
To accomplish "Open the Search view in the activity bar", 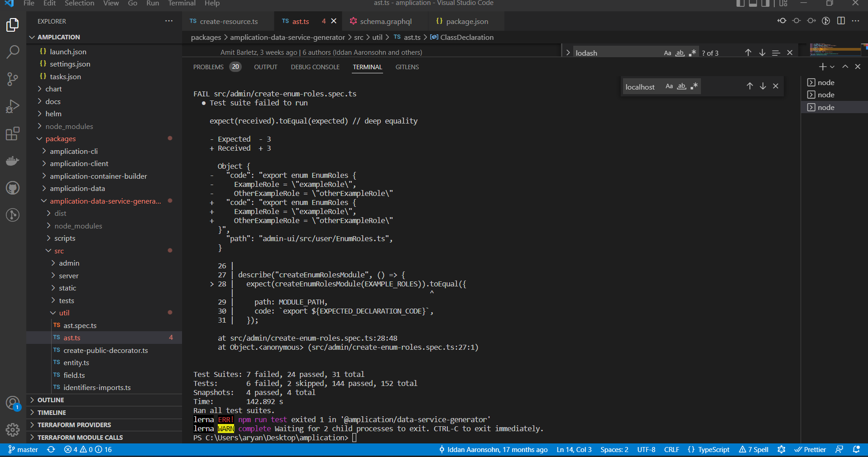I will pyautogui.click(x=12, y=52).
